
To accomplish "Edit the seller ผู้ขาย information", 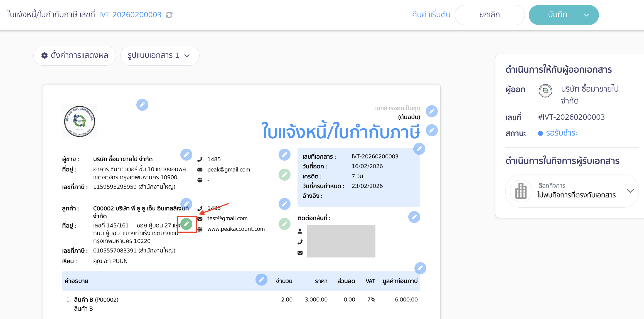I will click(186, 155).
